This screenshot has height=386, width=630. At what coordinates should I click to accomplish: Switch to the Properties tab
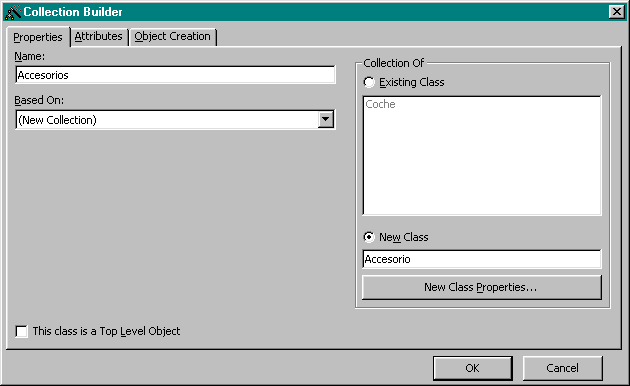click(x=38, y=37)
